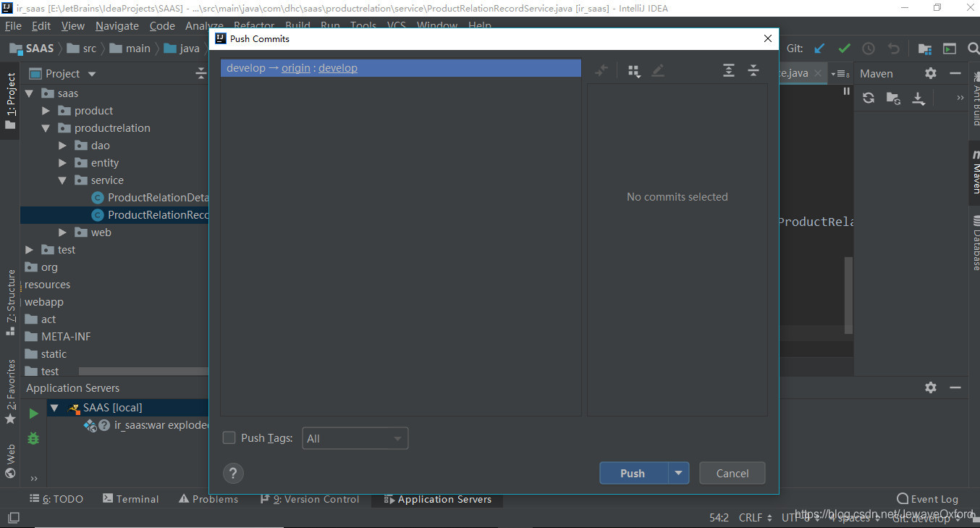980x528 pixels.
Task: Open the Database side tool tab
Action: (x=974, y=243)
